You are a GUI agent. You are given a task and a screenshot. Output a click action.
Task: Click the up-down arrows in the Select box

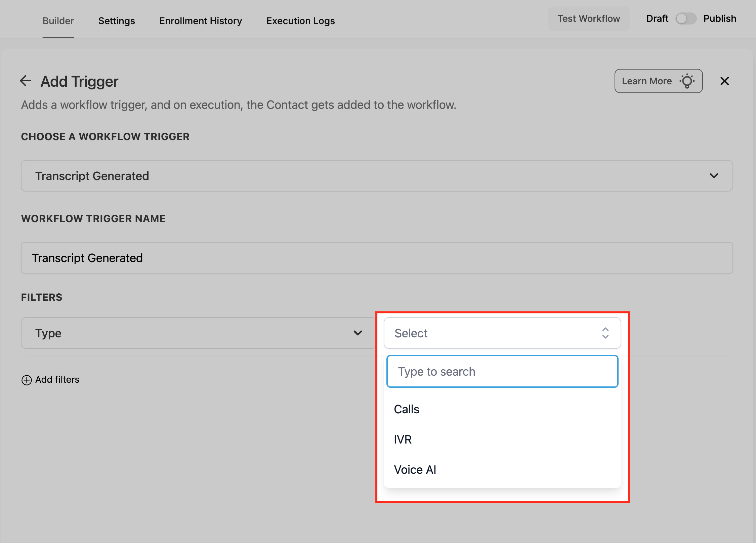point(605,333)
